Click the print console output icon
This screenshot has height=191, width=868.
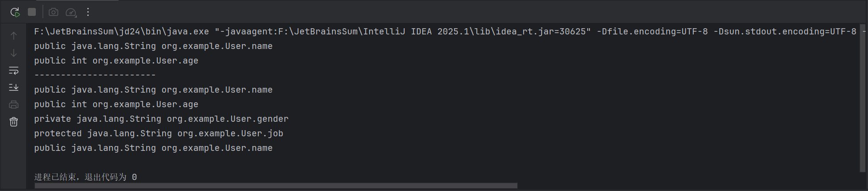pos(14,105)
